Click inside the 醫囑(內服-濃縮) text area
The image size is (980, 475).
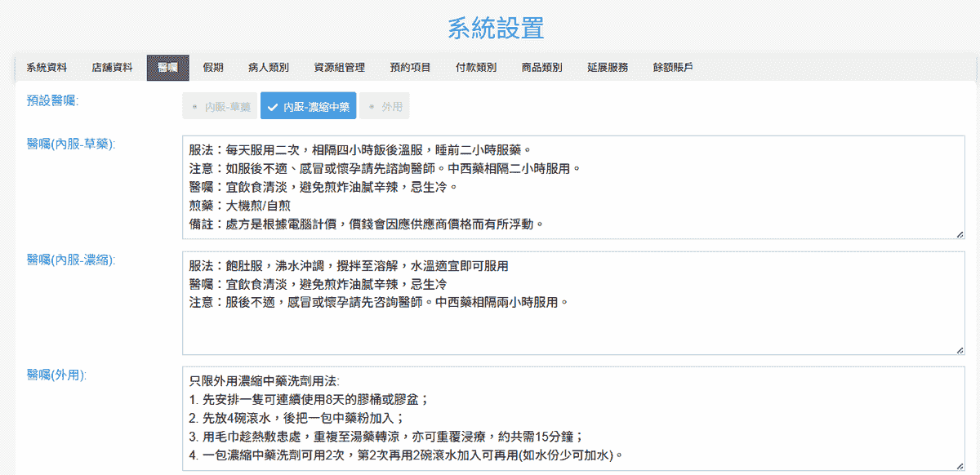pyautogui.click(x=573, y=303)
